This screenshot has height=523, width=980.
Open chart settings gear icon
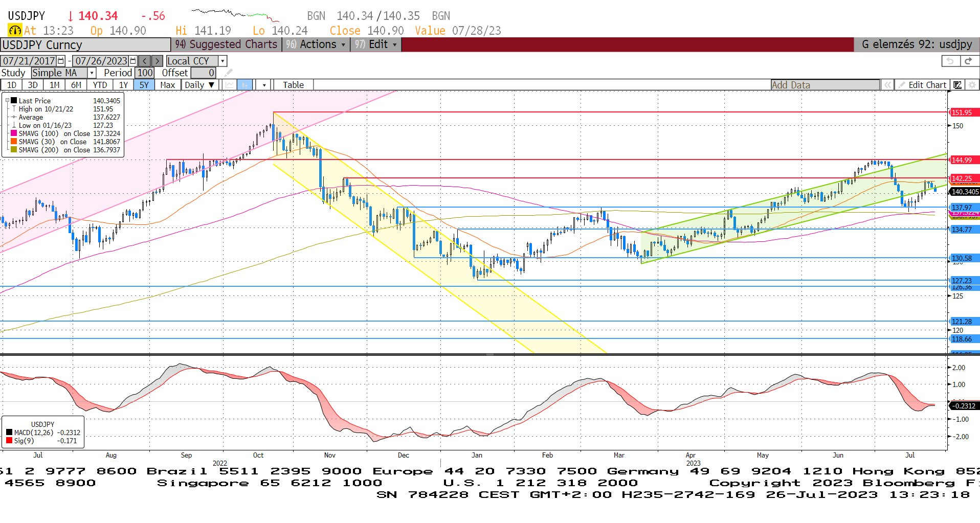pos(972,85)
